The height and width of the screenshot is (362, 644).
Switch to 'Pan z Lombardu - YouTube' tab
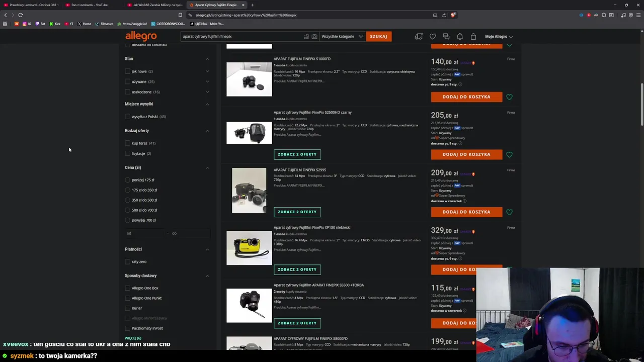(93, 5)
